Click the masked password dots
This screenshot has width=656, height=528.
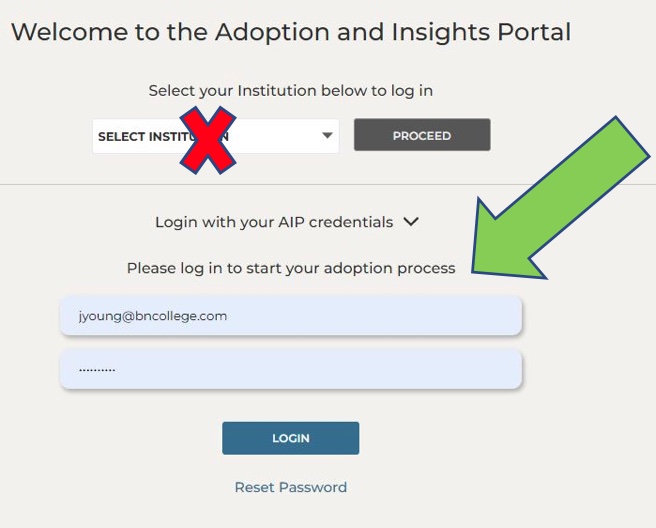pyautogui.click(x=97, y=369)
